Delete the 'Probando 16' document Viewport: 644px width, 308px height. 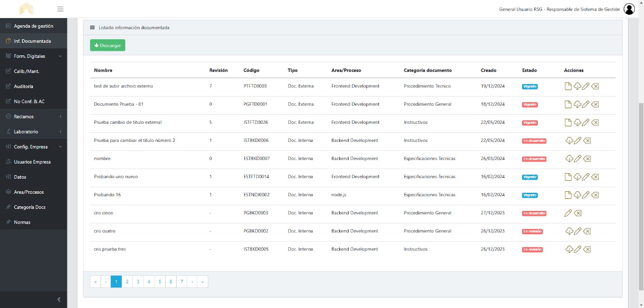click(x=595, y=195)
